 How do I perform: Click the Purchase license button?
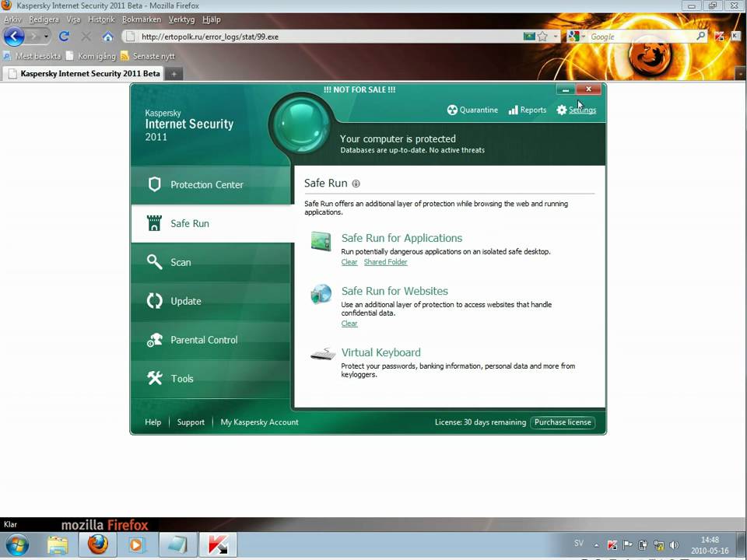(x=563, y=422)
